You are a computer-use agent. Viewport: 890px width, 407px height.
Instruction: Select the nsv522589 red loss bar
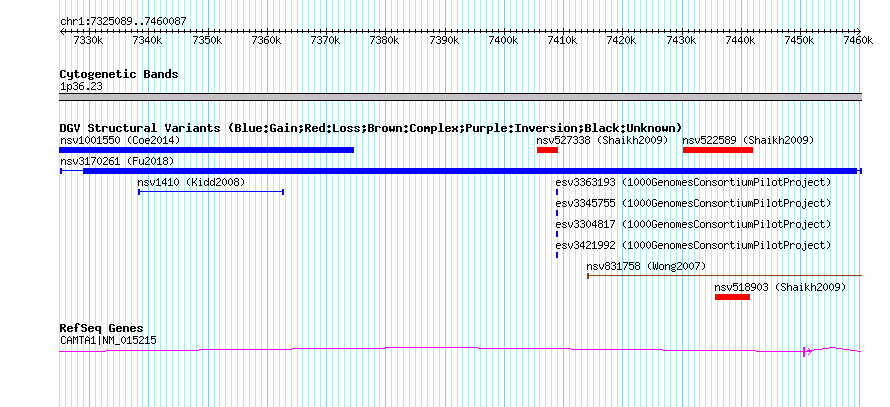(717, 150)
